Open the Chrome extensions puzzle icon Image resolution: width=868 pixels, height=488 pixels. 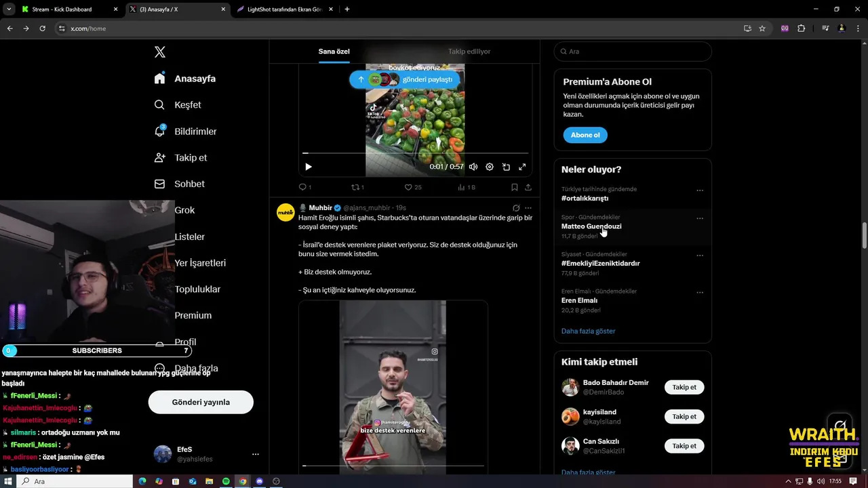802,28
